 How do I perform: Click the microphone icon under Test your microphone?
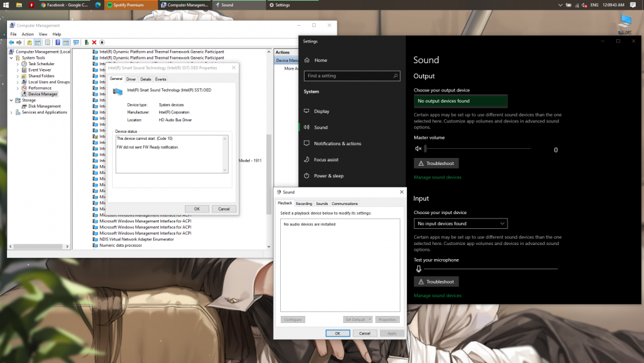point(418,269)
